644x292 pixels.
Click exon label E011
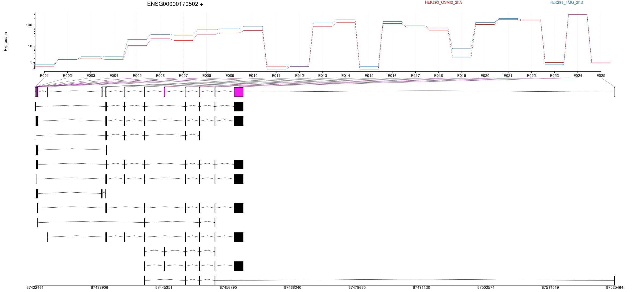click(x=276, y=76)
